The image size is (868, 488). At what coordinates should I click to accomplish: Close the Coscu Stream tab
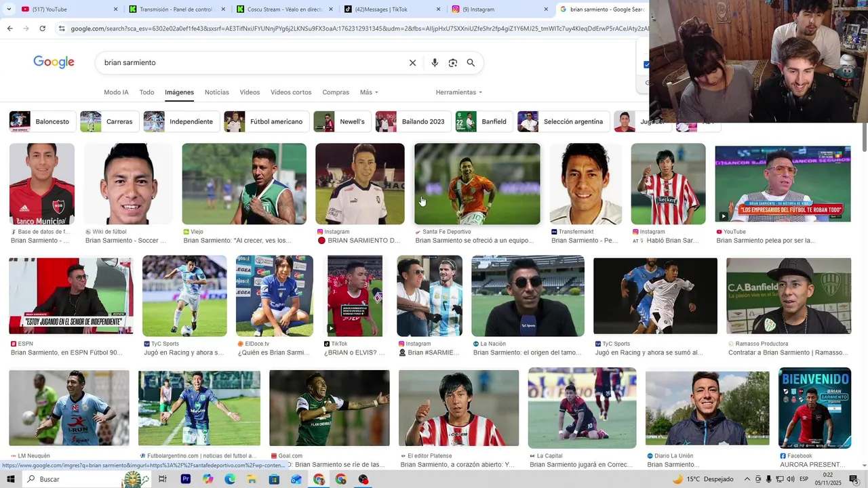pos(331,9)
